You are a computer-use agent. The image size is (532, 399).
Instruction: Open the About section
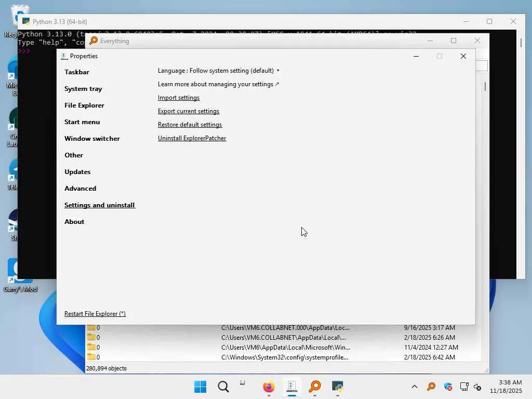click(x=74, y=221)
